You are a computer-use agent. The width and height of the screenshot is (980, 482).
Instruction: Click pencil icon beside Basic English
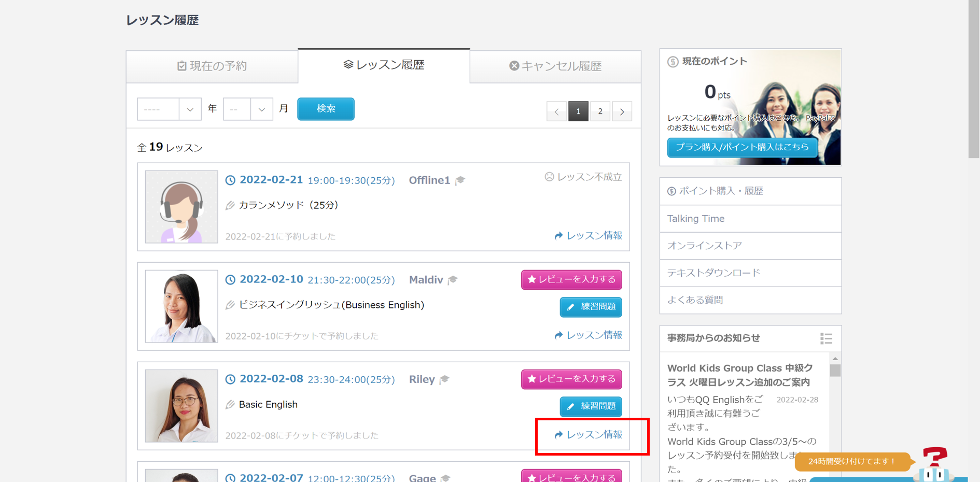click(x=230, y=405)
